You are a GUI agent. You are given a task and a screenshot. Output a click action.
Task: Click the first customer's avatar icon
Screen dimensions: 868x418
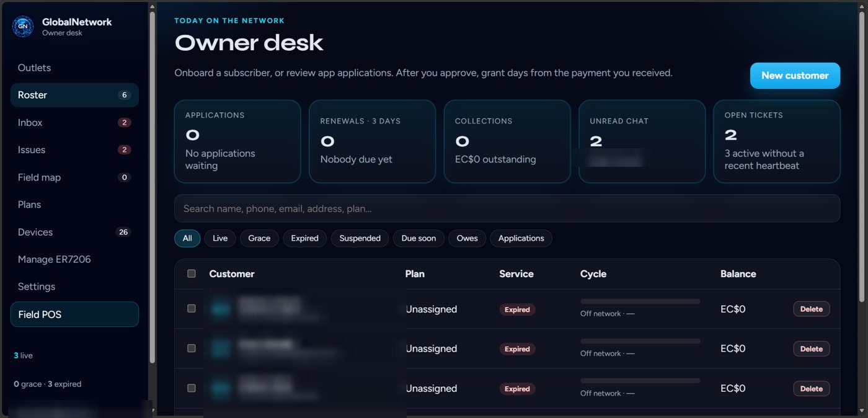coord(221,308)
